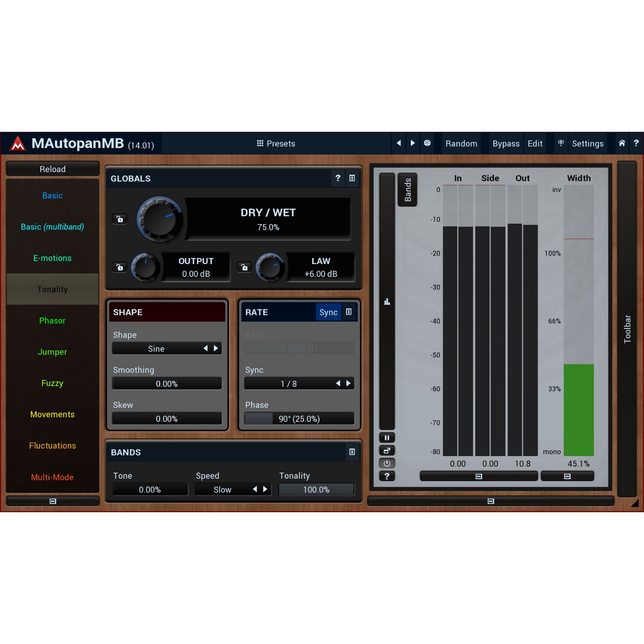Screen dimensions: 644x644
Task: Select the Multi-Mode device
Action: point(52,477)
